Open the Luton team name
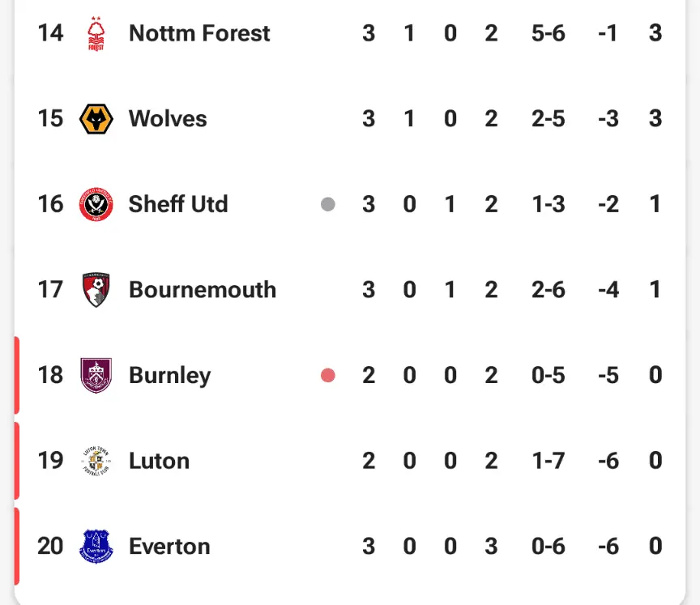This screenshot has width=700, height=605. click(x=159, y=461)
